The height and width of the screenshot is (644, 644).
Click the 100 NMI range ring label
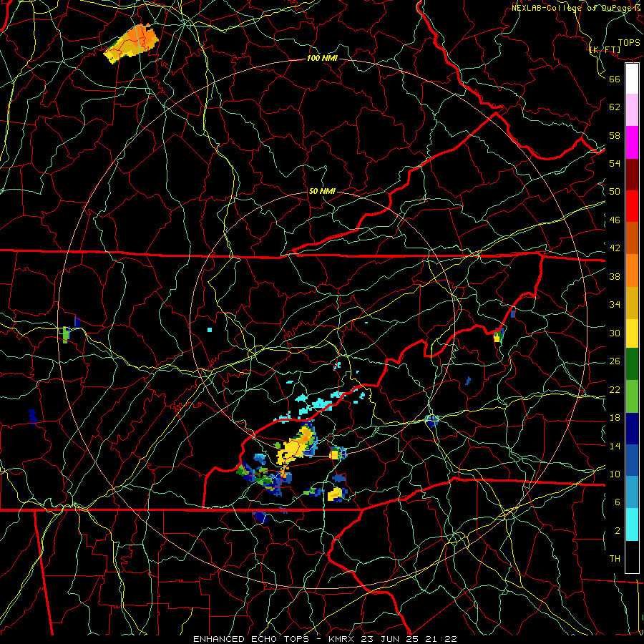(322, 59)
